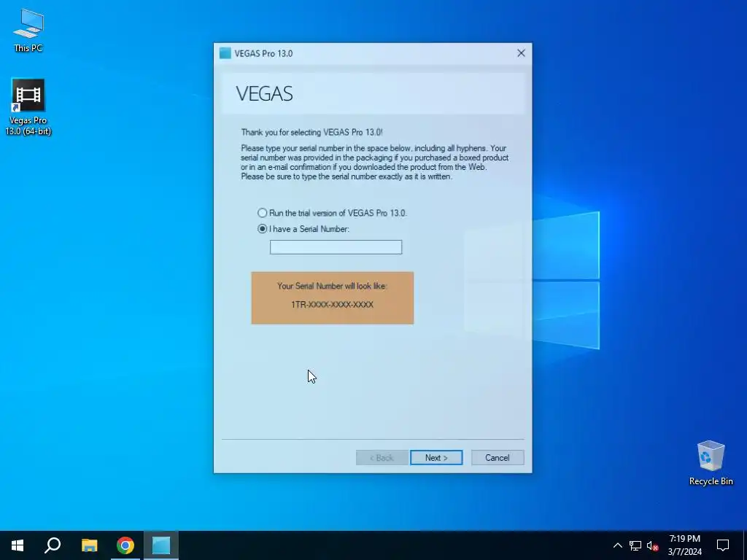Open the network status tray icon
The height and width of the screenshot is (560, 747).
635,545
